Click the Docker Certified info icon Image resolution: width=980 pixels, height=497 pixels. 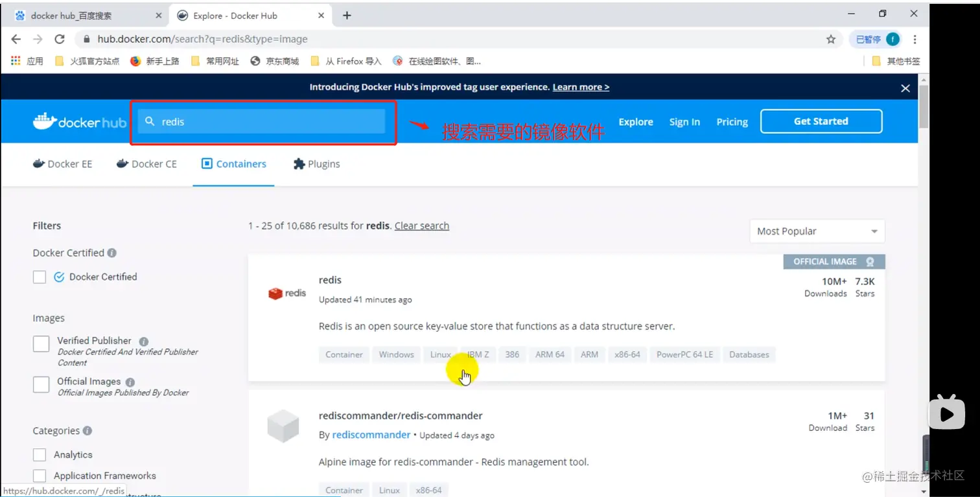pos(112,253)
